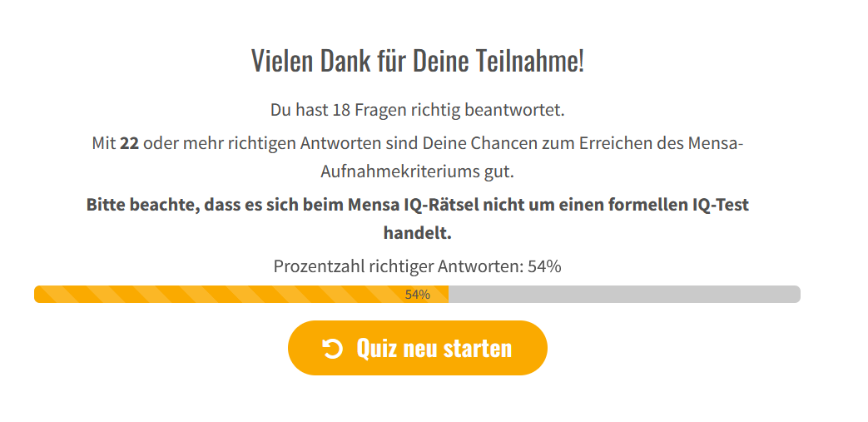The image size is (868, 422).
Task: Click the bold number 22
Action: [x=129, y=143]
